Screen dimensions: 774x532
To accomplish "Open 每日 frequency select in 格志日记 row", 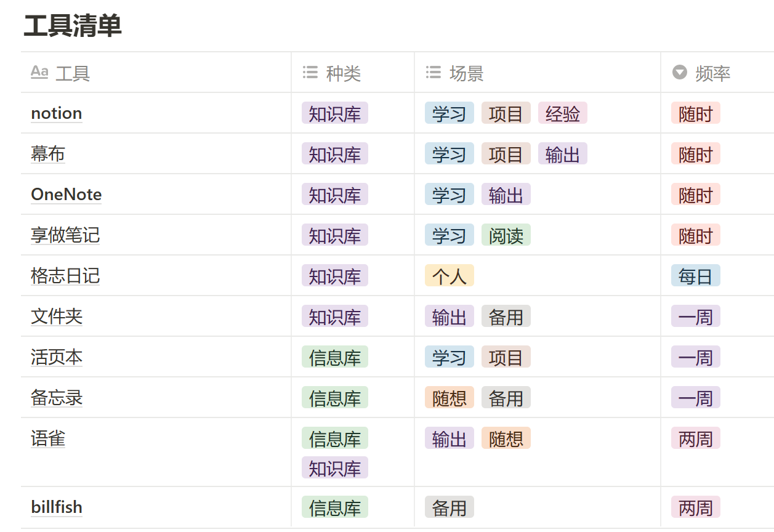I will click(696, 276).
